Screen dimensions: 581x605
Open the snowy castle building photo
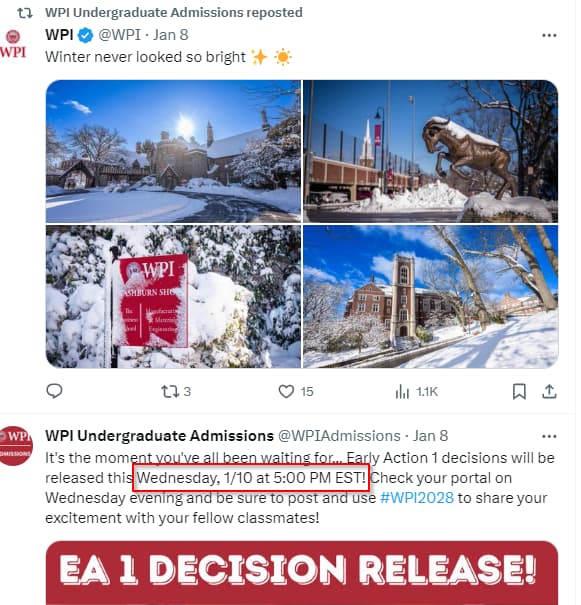coord(173,151)
